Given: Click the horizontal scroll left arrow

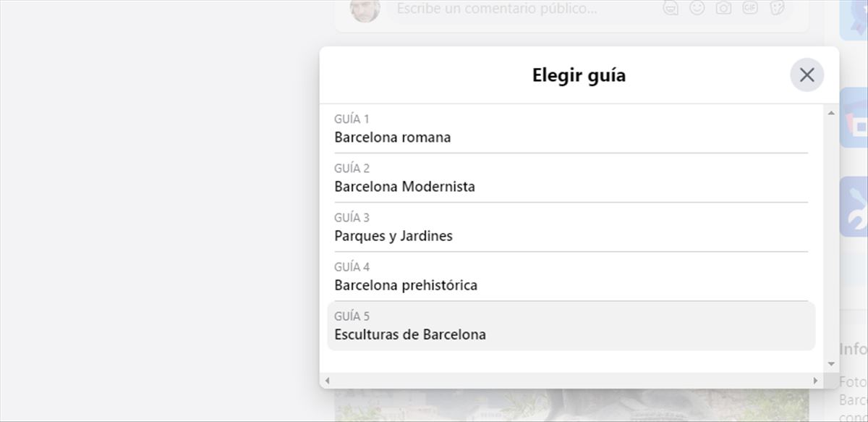Looking at the screenshot, I should pyautogui.click(x=327, y=380).
